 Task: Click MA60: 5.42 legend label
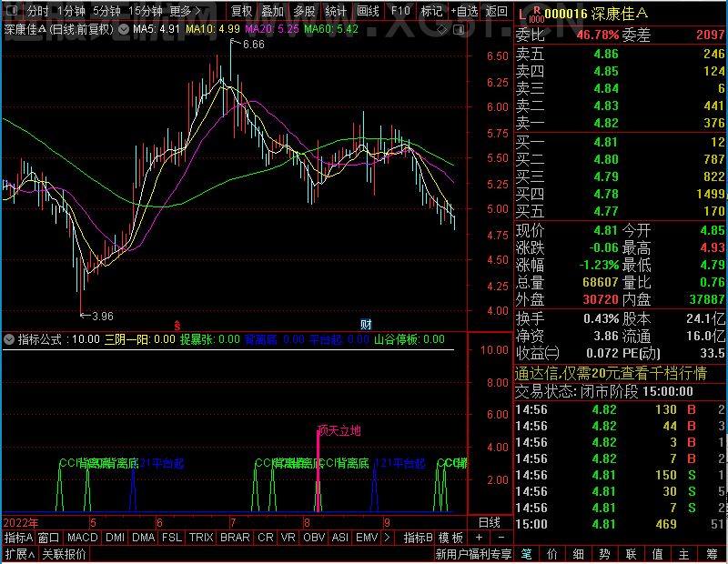tap(331, 29)
